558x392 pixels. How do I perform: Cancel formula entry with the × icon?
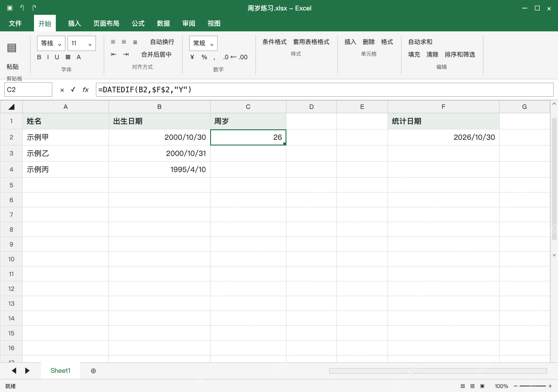[62, 90]
